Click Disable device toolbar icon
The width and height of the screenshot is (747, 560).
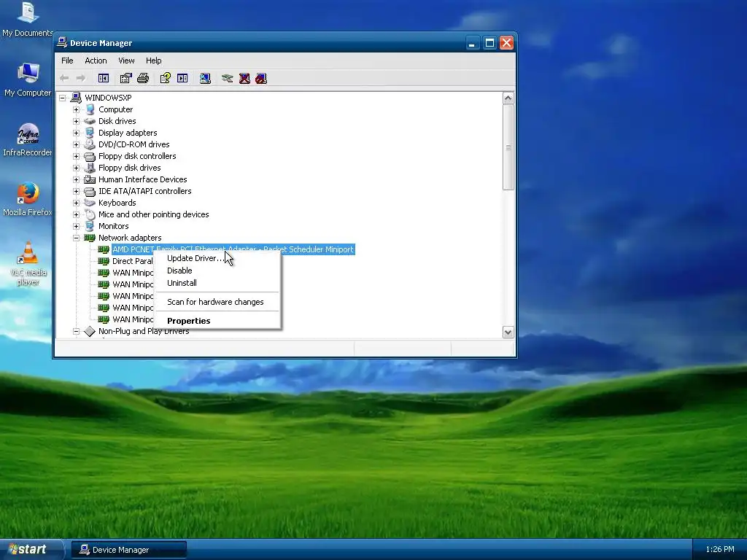pyautogui.click(x=261, y=78)
